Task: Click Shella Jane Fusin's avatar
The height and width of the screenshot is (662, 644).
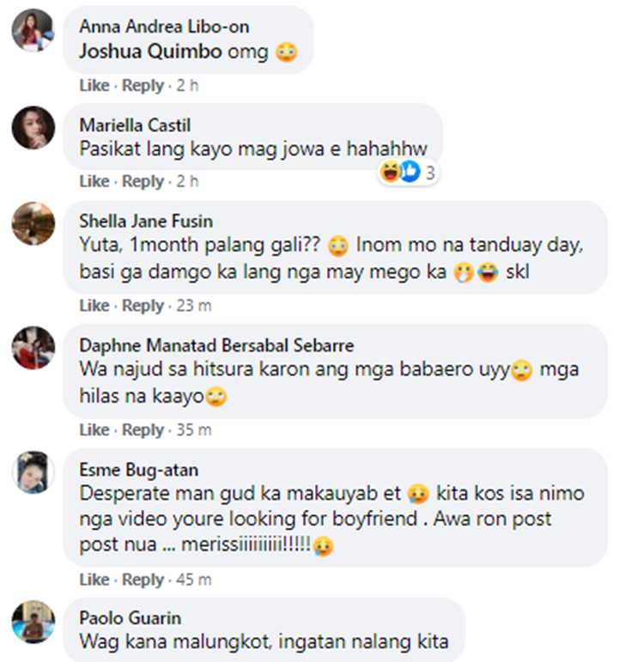Action: pos(33,226)
